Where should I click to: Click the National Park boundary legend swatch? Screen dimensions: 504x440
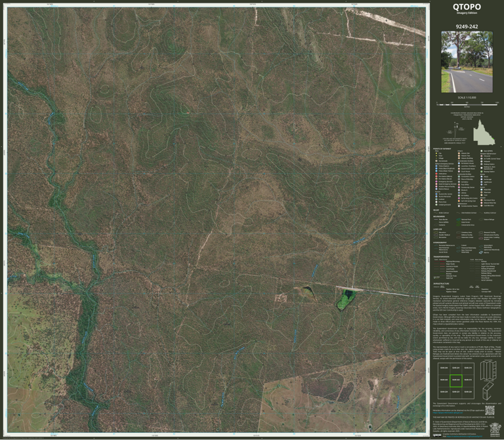[x=458, y=220]
